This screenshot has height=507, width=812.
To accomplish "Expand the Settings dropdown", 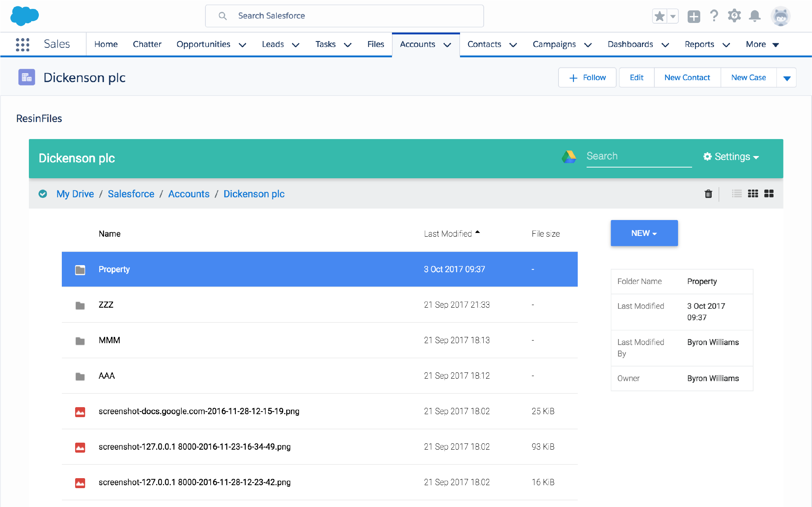I will coord(731,157).
